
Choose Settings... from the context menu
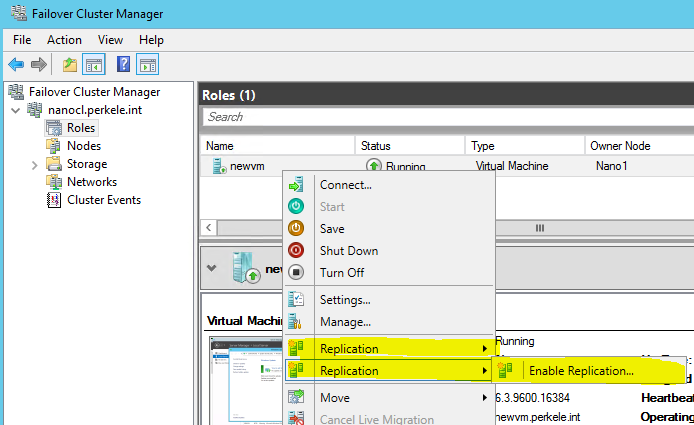pos(389,300)
